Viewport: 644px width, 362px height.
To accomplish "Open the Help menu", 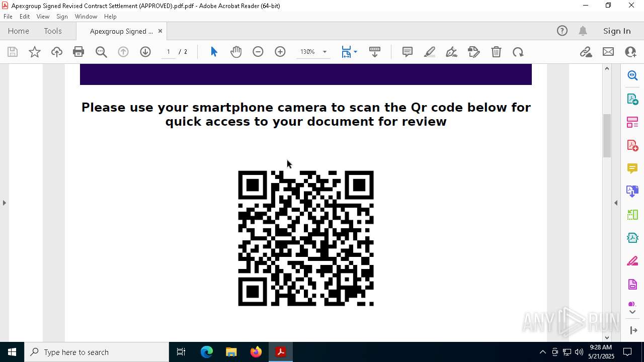I will 110,16.
